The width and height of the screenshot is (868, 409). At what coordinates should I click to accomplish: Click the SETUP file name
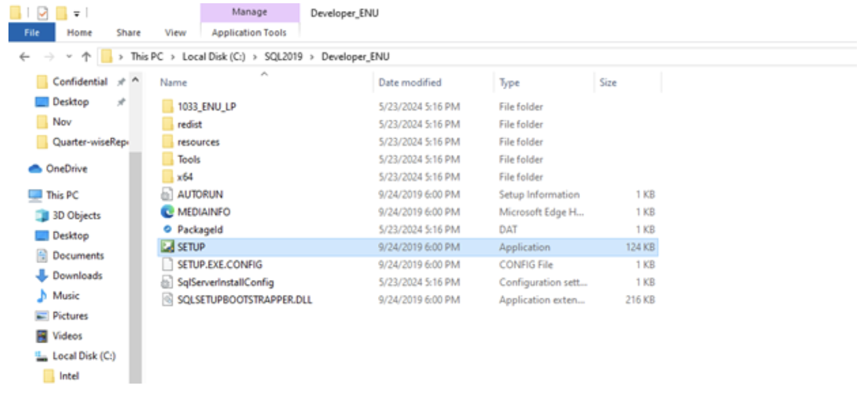[192, 247]
